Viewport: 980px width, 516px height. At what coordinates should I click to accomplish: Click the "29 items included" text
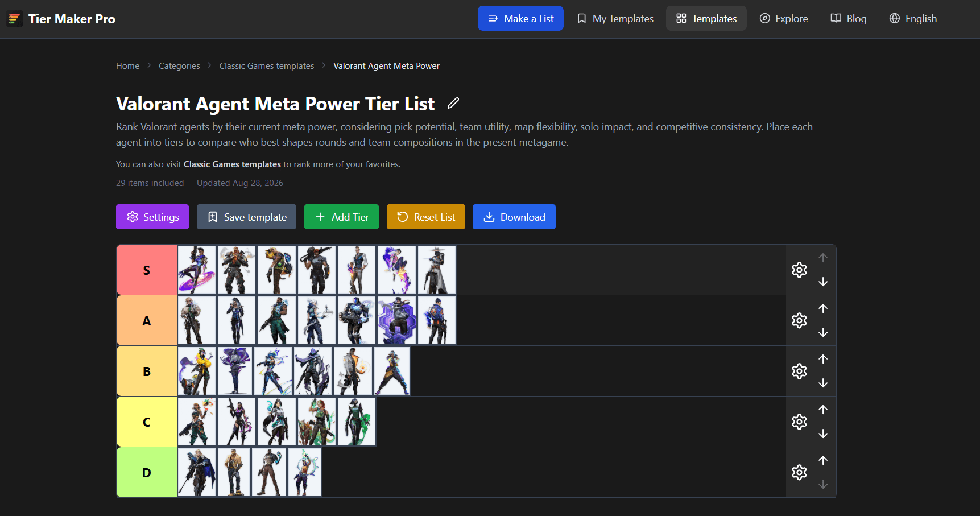[x=150, y=183]
